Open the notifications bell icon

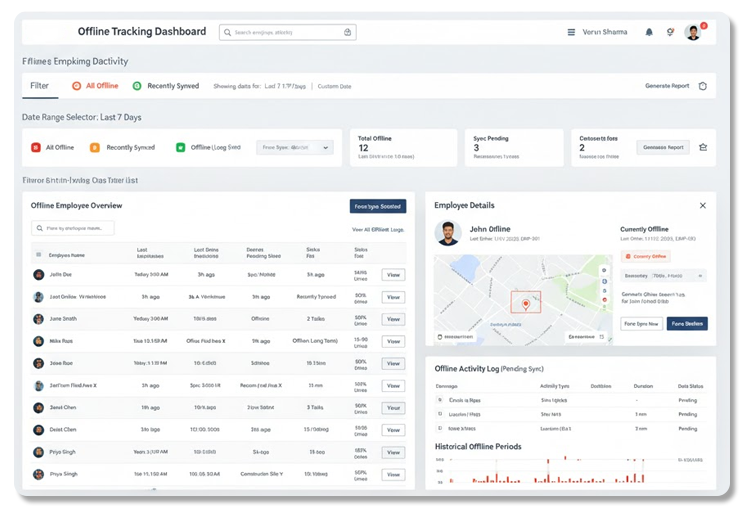pos(649,32)
